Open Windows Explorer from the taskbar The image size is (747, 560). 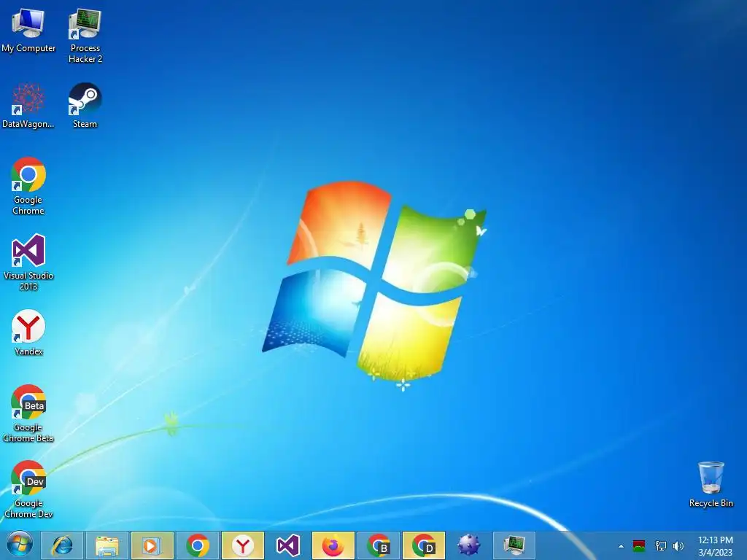[x=107, y=545]
